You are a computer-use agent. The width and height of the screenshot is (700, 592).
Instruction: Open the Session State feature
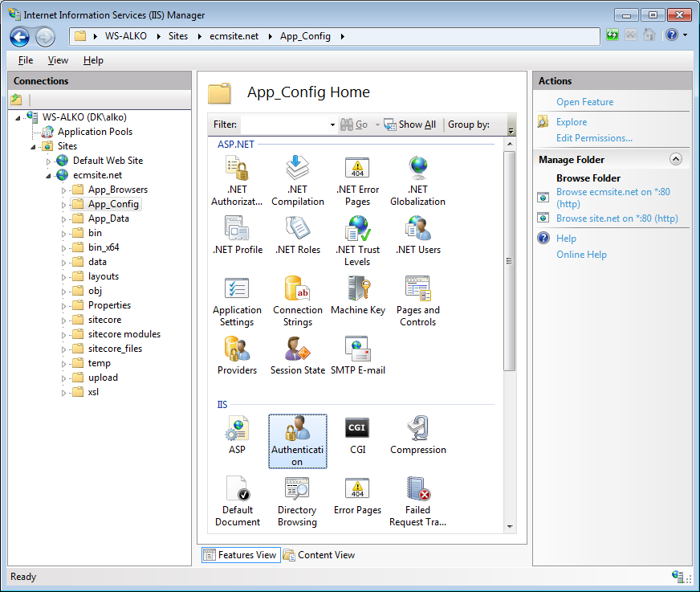(298, 356)
